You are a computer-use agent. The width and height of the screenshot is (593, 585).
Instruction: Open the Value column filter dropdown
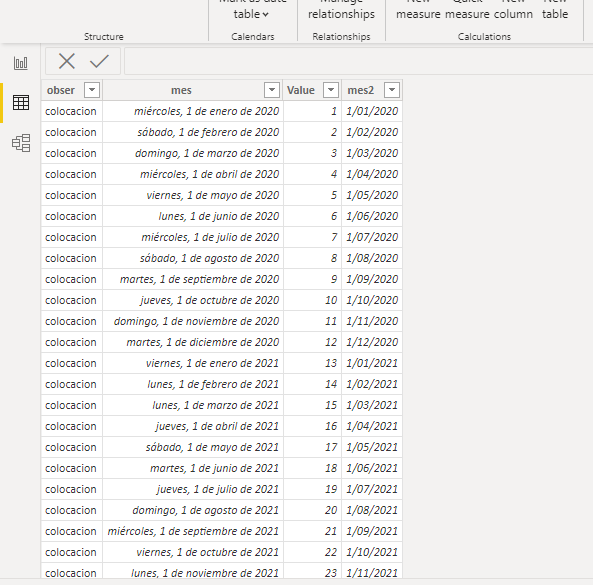(x=331, y=90)
